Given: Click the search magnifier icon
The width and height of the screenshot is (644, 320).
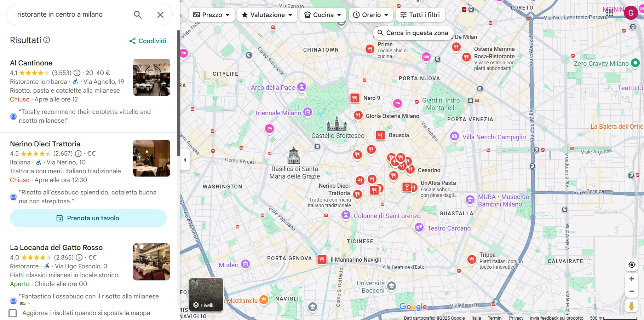Looking at the screenshot, I should (x=138, y=14).
